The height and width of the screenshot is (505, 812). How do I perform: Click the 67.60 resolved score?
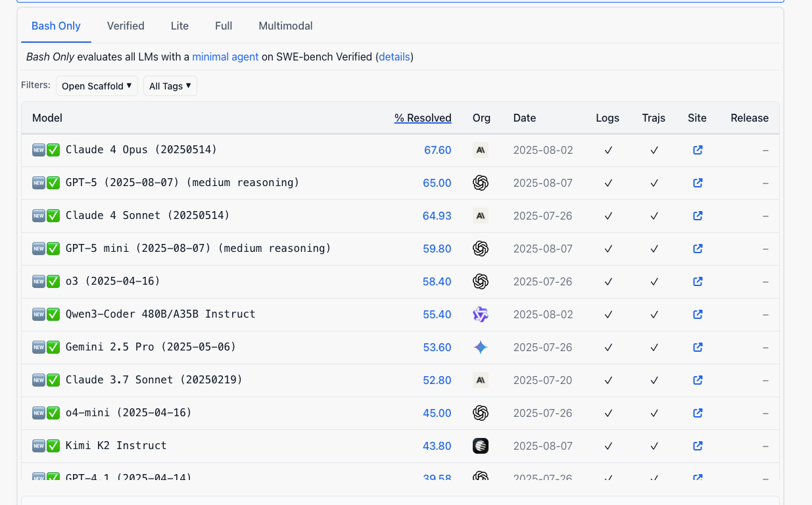point(438,151)
